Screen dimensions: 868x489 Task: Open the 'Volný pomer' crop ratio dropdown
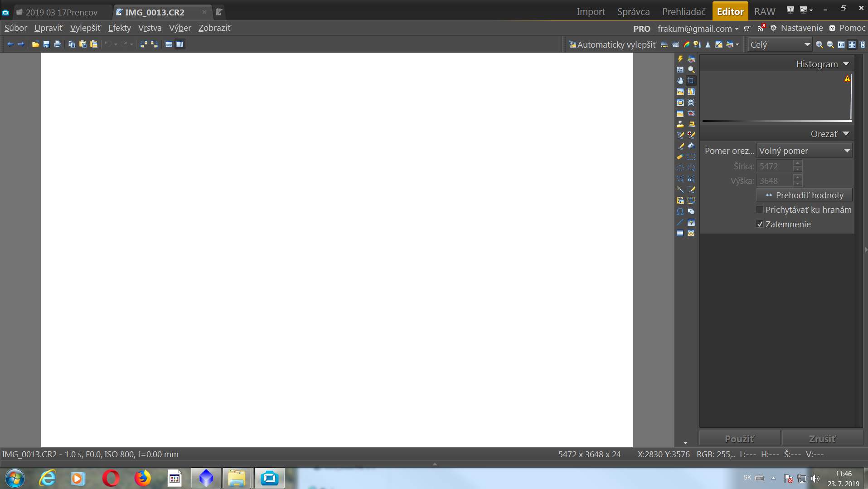point(804,151)
